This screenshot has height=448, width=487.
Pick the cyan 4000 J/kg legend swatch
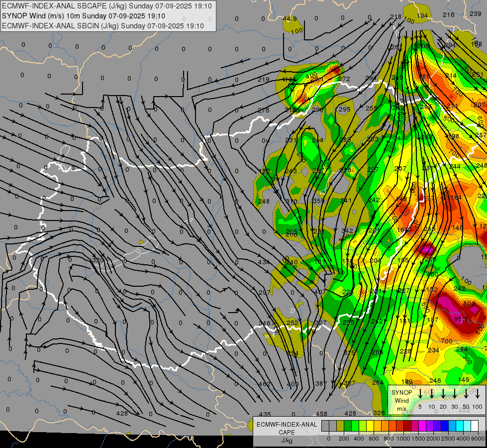click(x=460, y=426)
